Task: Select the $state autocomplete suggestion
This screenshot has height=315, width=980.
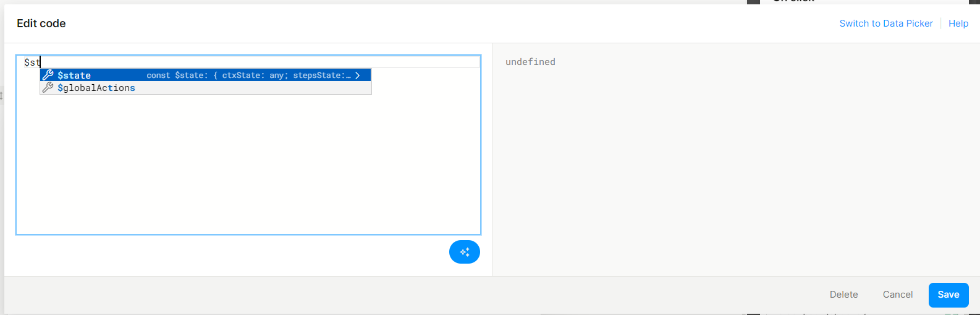Action: click(x=74, y=76)
